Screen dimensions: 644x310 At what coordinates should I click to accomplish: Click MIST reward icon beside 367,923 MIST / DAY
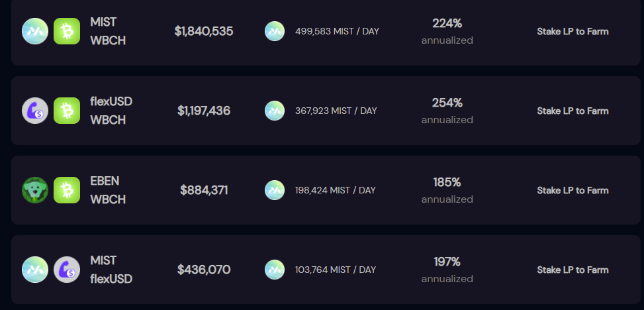(275, 111)
